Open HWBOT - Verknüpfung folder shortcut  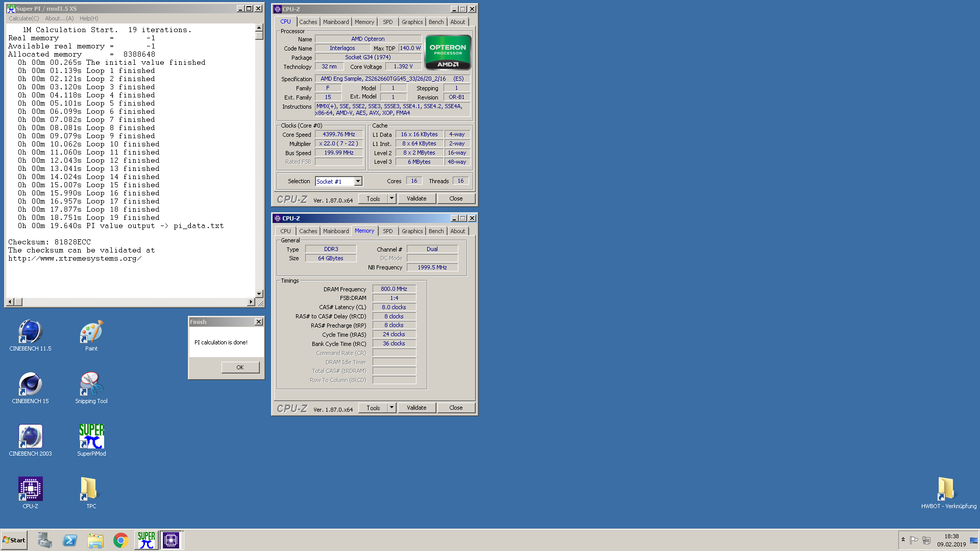point(948,493)
